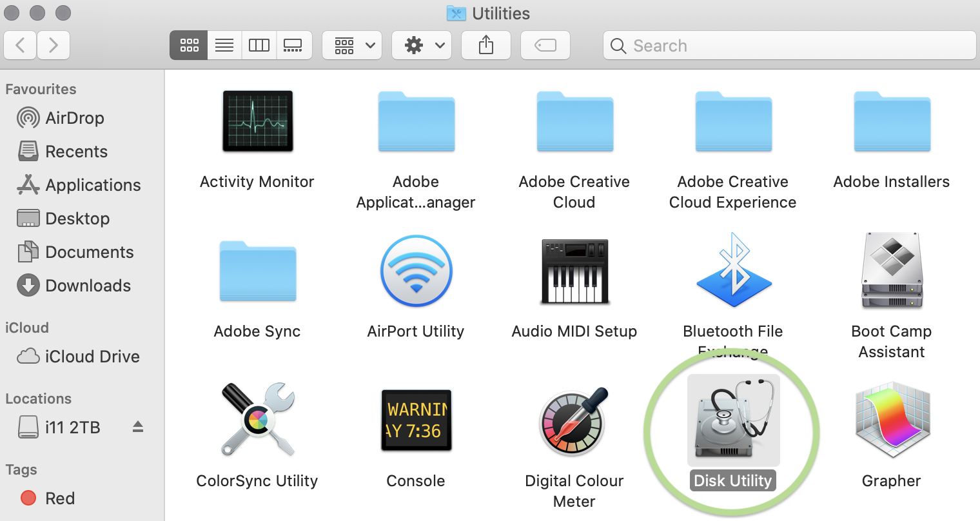Select the Console app icon
Image resolution: width=980 pixels, height=521 pixels.
tap(416, 420)
